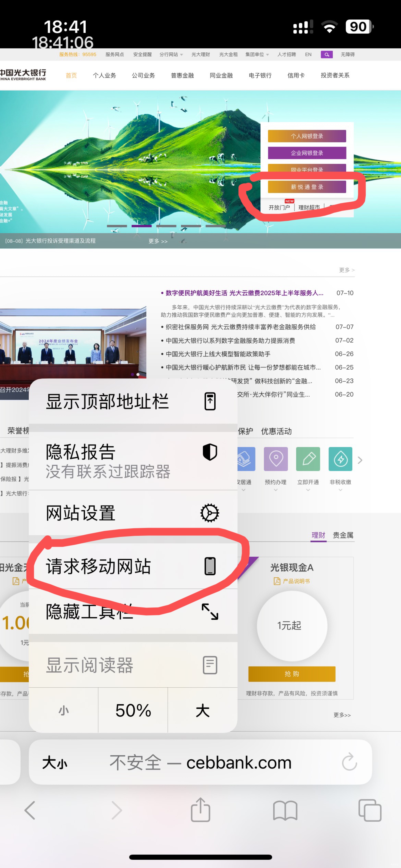Reset zoom via 50% button

tap(133, 710)
